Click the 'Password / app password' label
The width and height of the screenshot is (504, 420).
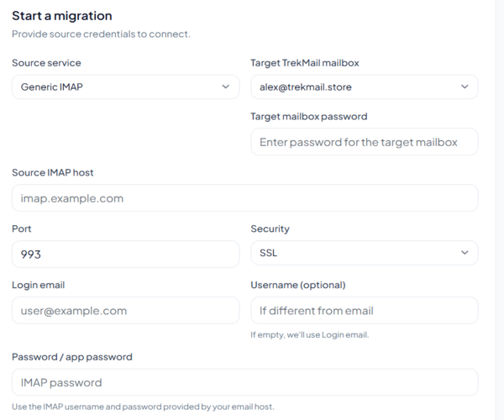[72, 356]
